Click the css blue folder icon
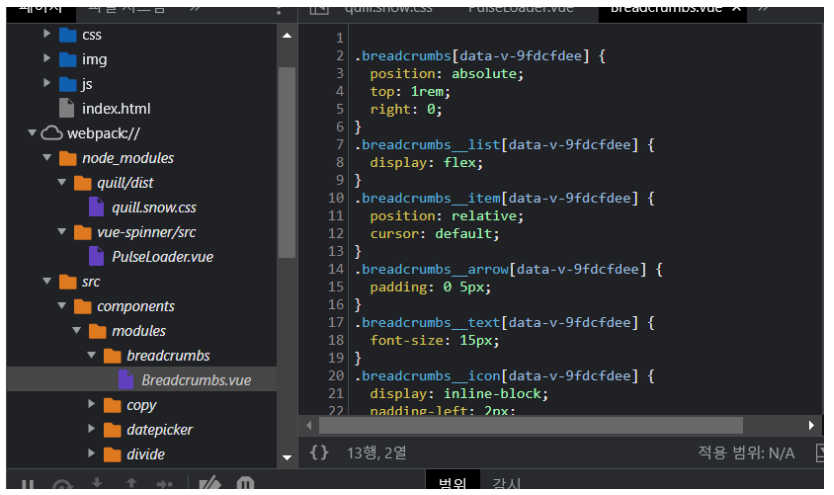The width and height of the screenshot is (834, 495). pyautogui.click(x=68, y=35)
